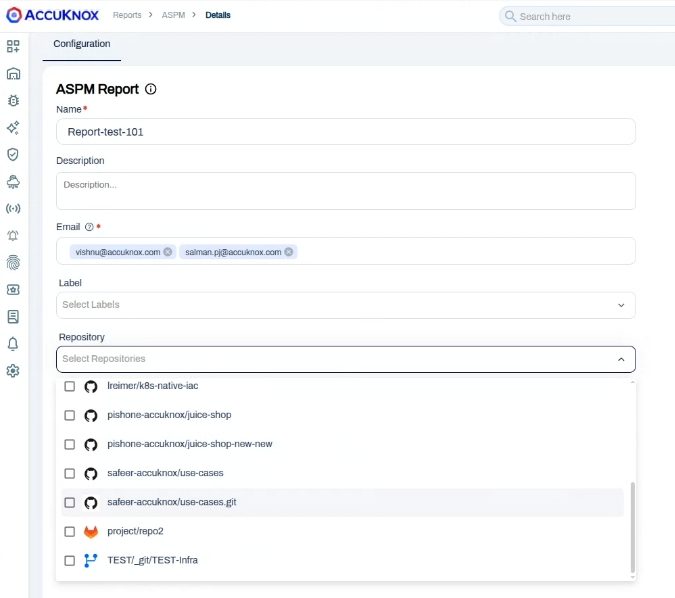The width and height of the screenshot is (675, 598).
Task: Check the safeer-accuknox/use-cases.git checkbox
Action: pos(70,502)
